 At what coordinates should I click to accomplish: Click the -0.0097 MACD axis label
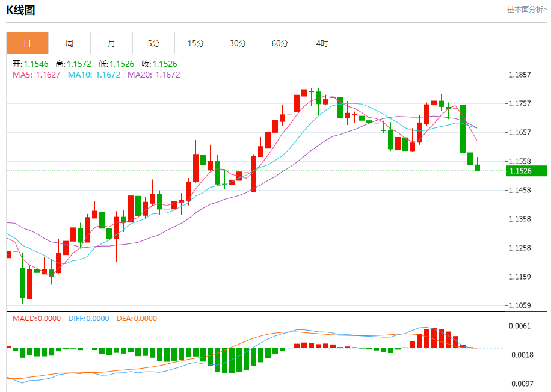click(521, 384)
